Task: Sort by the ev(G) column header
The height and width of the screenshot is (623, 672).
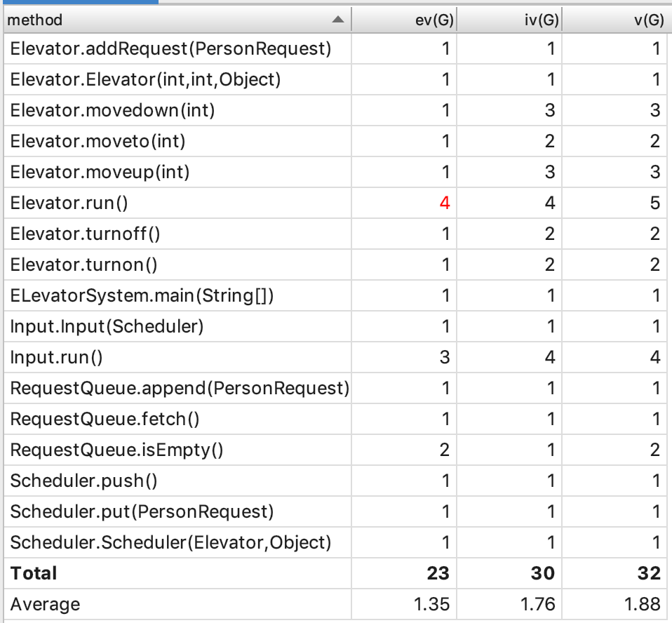Action: pyautogui.click(x=435, y=20)
